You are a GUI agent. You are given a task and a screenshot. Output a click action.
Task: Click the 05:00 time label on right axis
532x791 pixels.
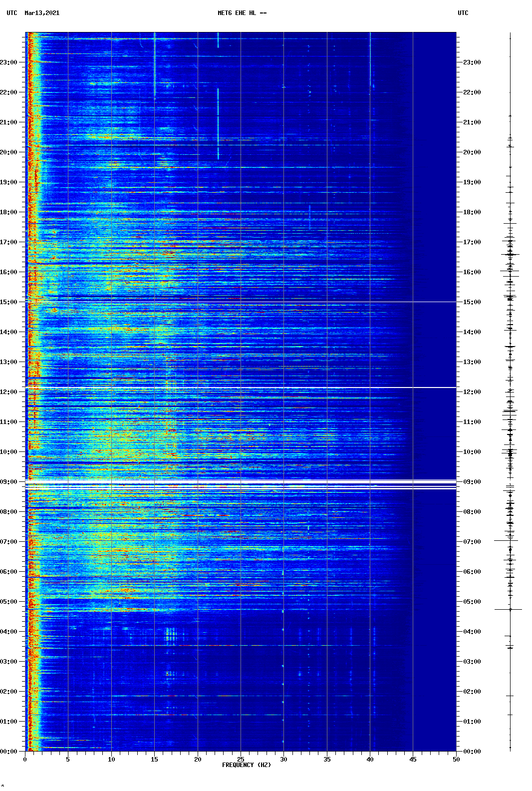click(x=472, y=602)
